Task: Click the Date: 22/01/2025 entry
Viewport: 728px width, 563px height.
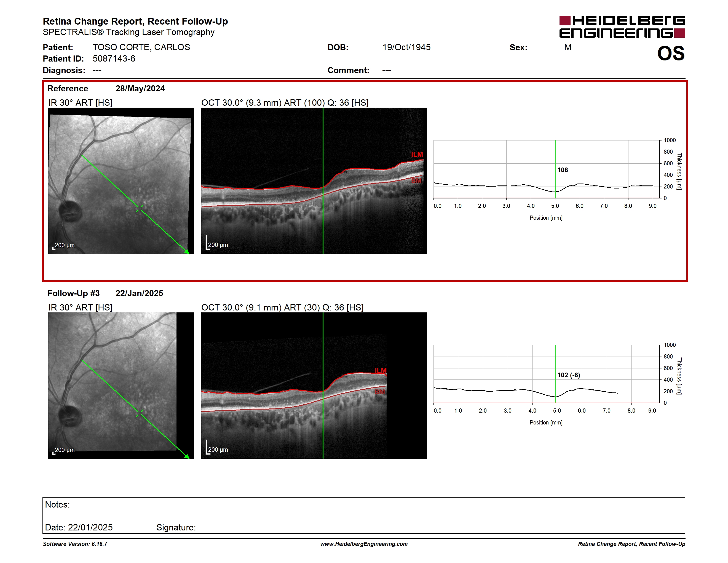Action: tap(79, 527)
